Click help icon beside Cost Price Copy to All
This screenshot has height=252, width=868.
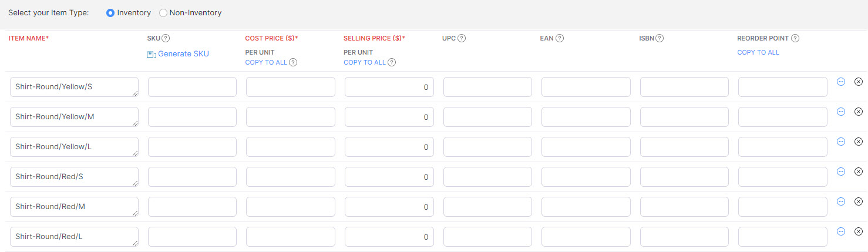click(x=293, y=62)
